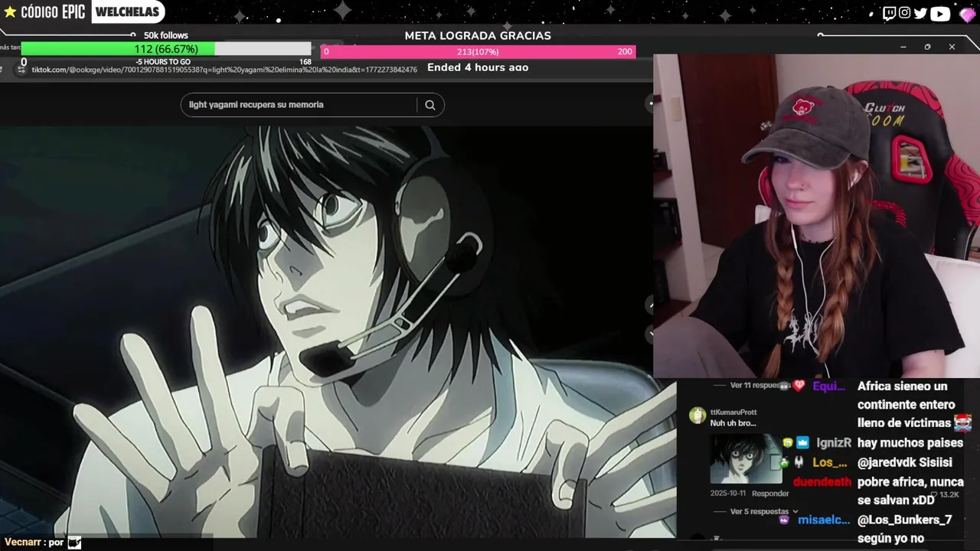Click the pink gem icon
The width and height of the screenshot is (980, 551).
pyautogui.click(x=967, y=14)
